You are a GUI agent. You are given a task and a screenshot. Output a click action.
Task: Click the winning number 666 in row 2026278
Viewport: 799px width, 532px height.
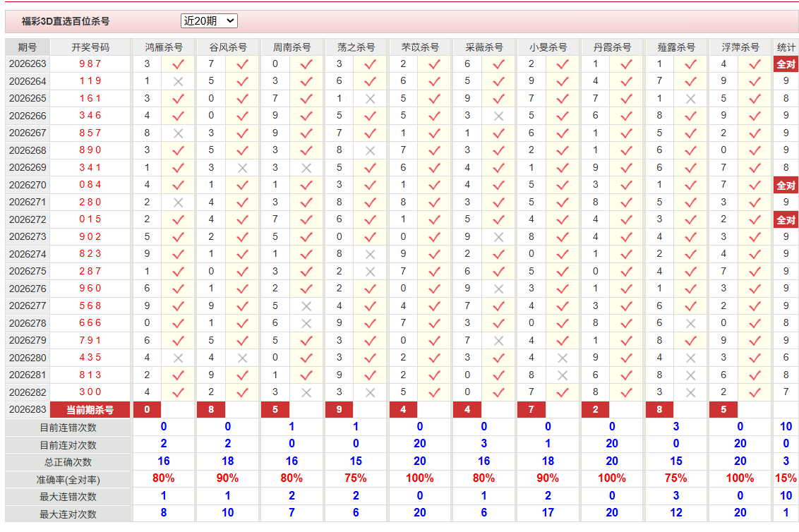90,323
